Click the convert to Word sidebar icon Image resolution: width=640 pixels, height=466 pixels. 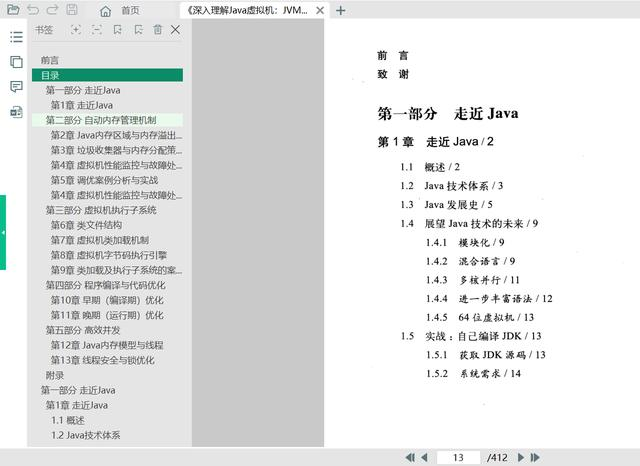[x=16, y=112]
